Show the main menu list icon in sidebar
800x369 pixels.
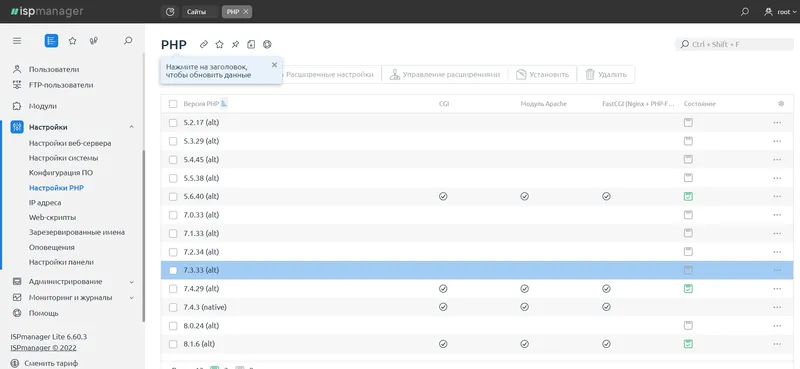pyautogui.click(x=51, y=41)
